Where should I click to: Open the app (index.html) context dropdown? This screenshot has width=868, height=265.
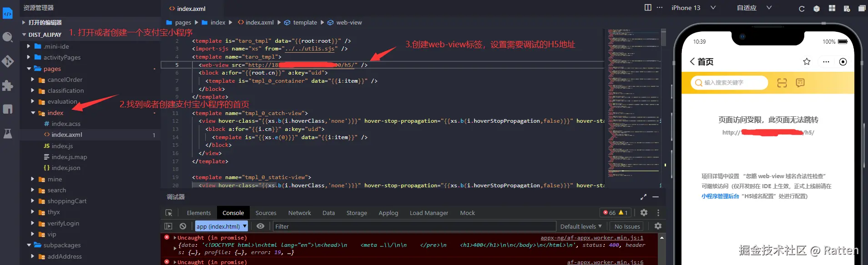(x=222, y=226)
